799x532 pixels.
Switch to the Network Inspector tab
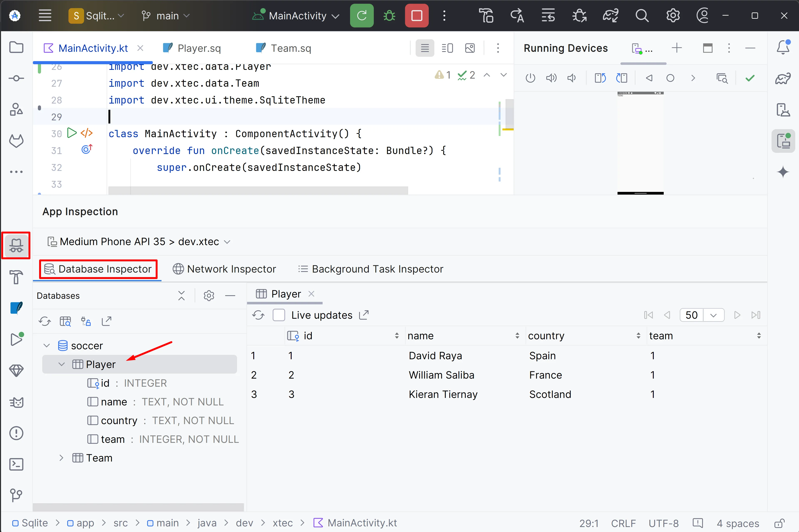coord(224,269)
